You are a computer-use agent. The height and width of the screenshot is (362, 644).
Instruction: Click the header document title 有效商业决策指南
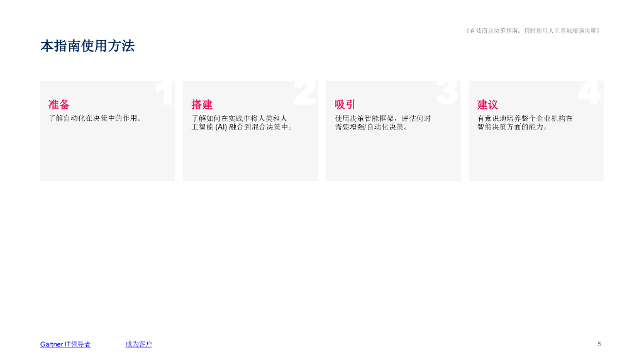click(533, 31)
